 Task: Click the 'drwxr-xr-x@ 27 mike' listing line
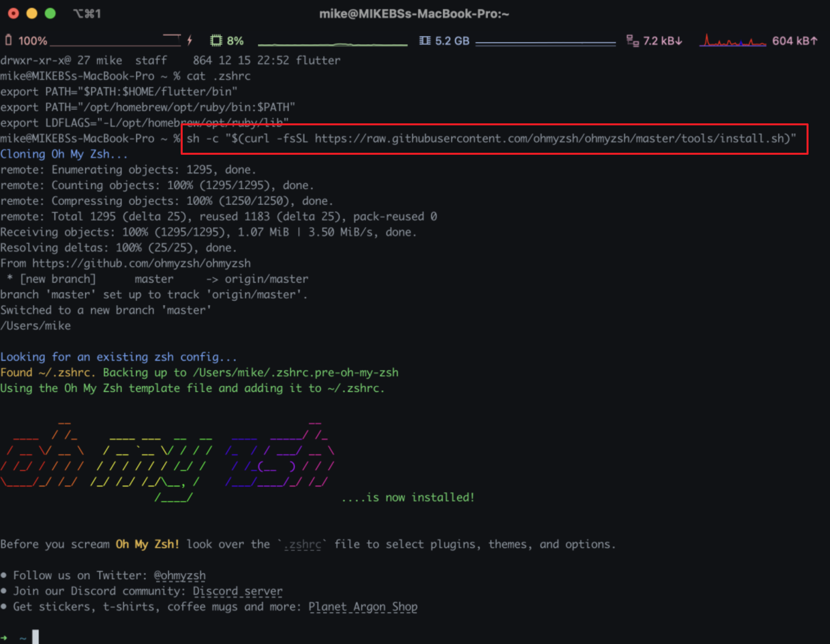click(x=170, y=60)
